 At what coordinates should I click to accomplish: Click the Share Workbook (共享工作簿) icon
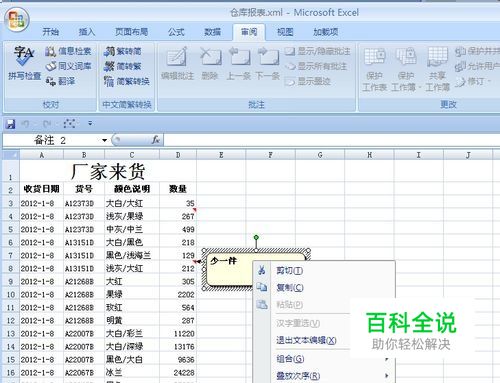tap(437, 69)
